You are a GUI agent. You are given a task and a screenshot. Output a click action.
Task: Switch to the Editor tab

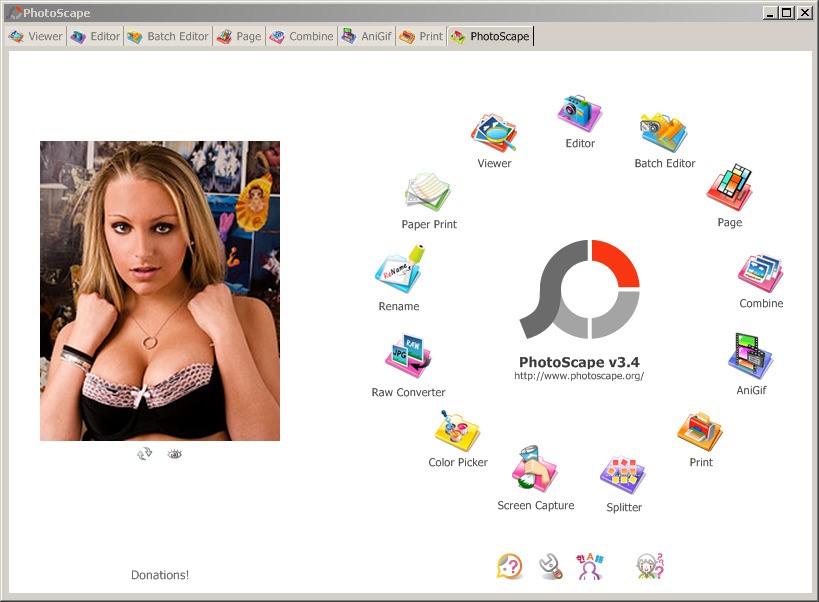(96, 37)
